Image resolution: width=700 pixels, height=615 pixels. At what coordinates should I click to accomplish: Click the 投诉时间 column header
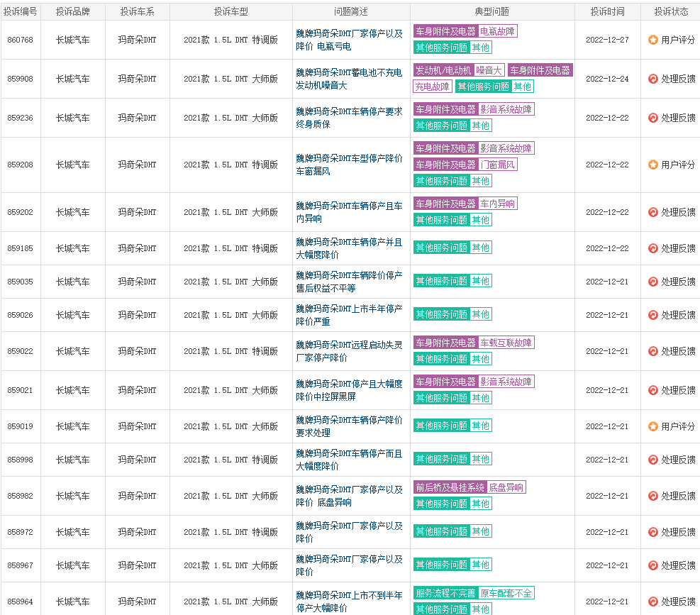[607, 12]
